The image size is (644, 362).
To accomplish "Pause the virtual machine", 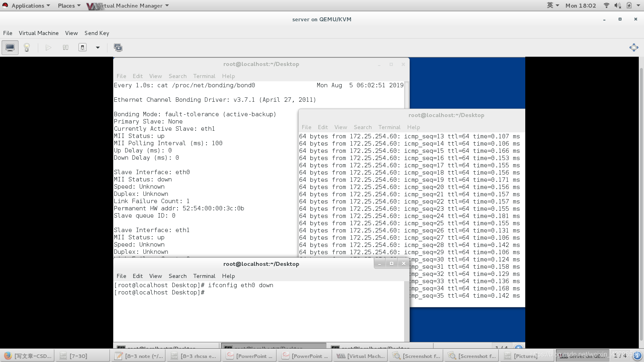I will pos(66,47).
